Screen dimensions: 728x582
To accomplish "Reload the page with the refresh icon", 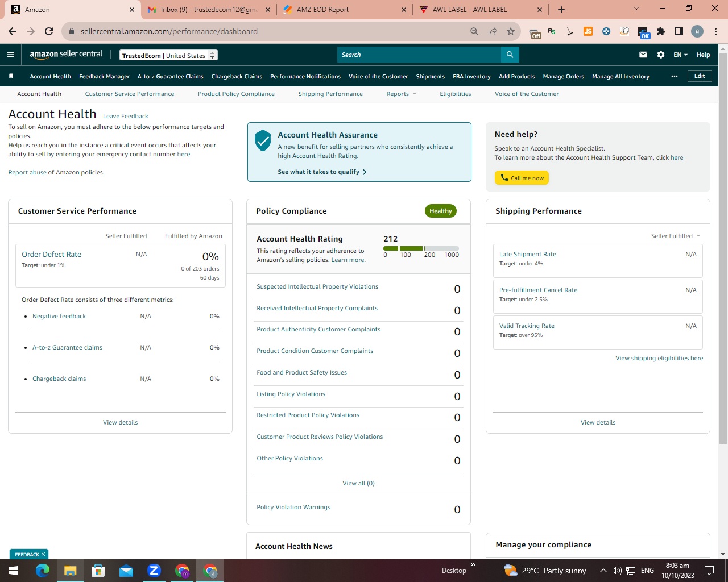I will point(49,31).
